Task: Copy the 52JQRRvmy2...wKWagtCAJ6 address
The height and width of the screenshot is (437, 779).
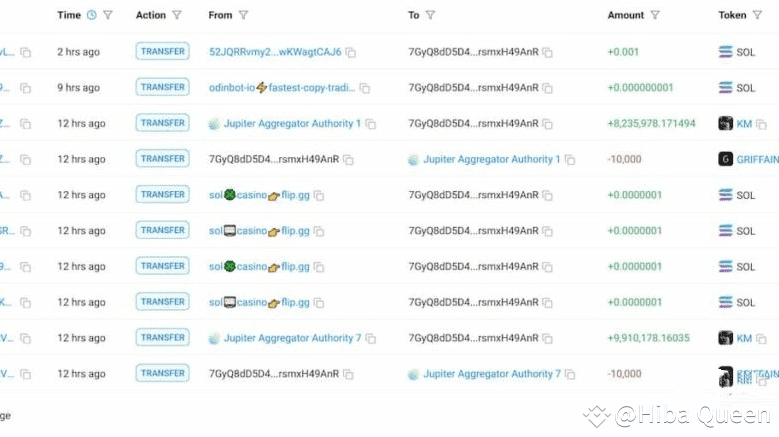Action: pyautogui.click(x=351, y=52)
